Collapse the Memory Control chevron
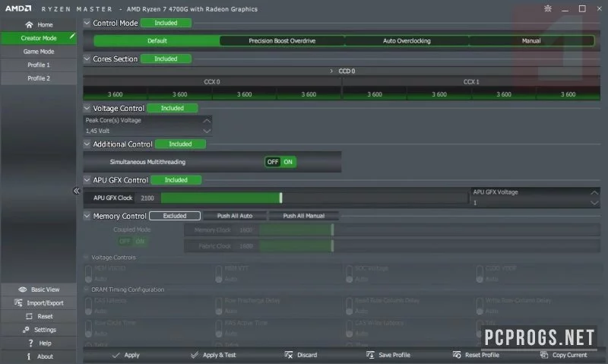Screen dimensions: 608x364 tap(87, 216)
